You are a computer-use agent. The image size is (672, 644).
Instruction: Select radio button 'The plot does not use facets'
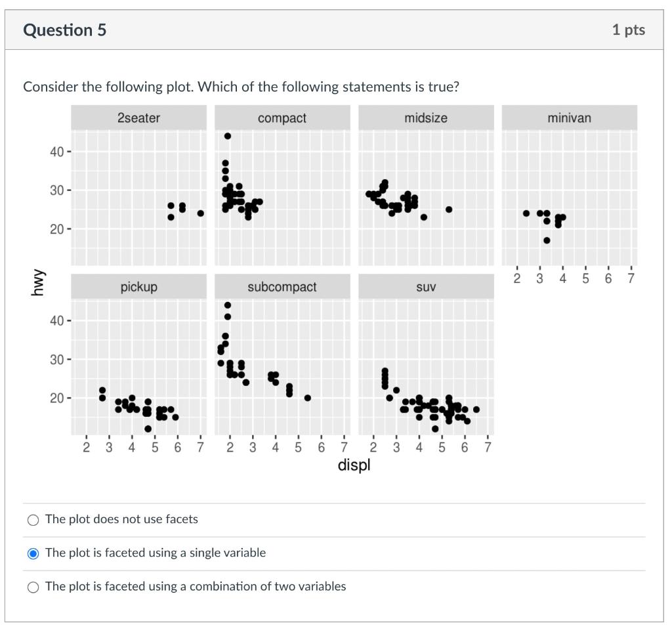[x=32, y=519]
